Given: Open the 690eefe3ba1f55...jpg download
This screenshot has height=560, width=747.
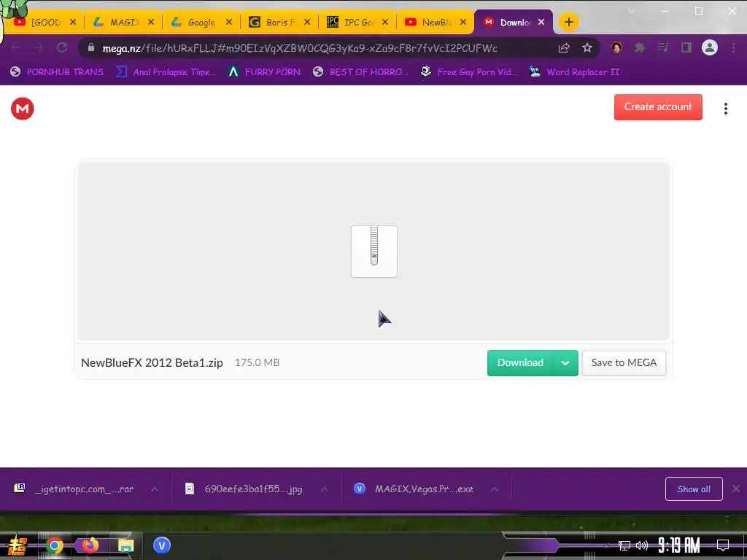Looking at the screenshot, I should (245, 489).
